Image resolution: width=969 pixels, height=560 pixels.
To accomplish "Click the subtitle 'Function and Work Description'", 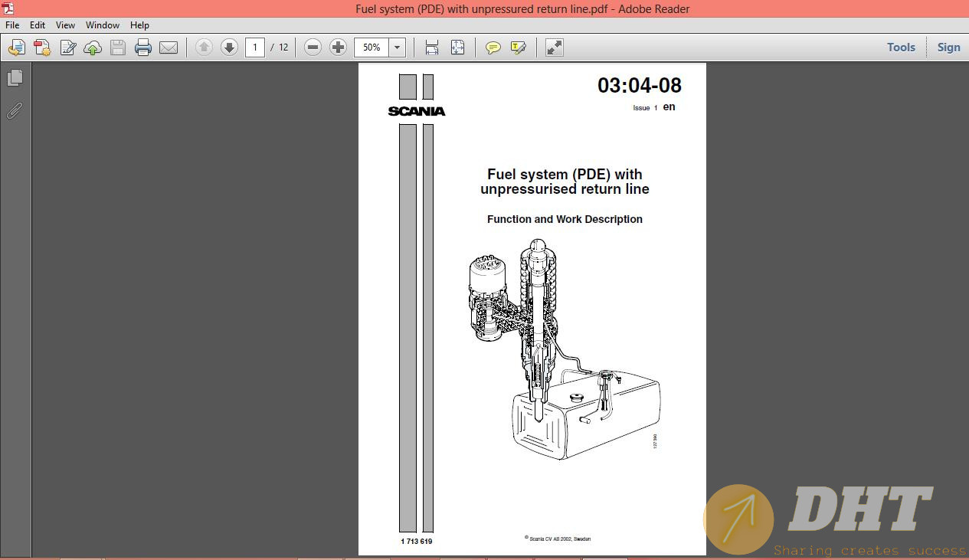I will [x=565, y=219].
